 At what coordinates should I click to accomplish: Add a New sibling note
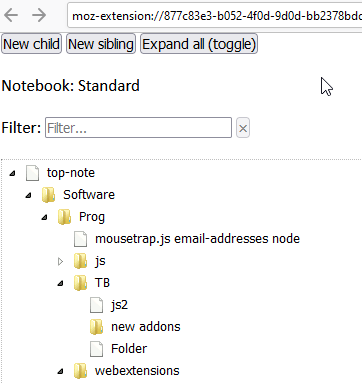[x=101, y=44]
